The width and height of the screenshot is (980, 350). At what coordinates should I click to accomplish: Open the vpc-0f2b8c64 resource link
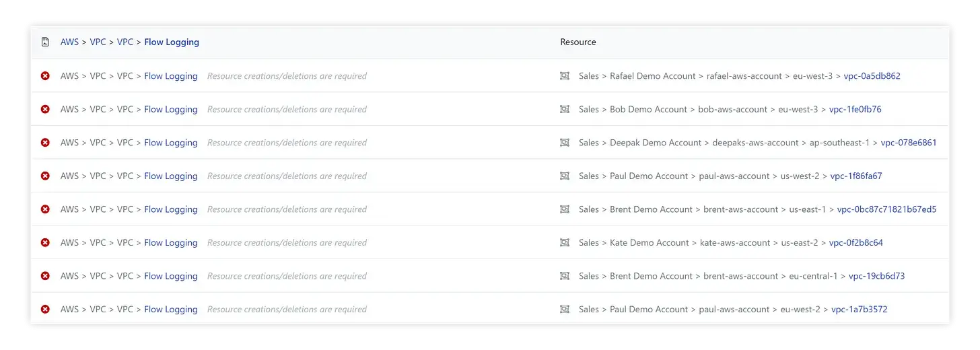click(855, 242)
